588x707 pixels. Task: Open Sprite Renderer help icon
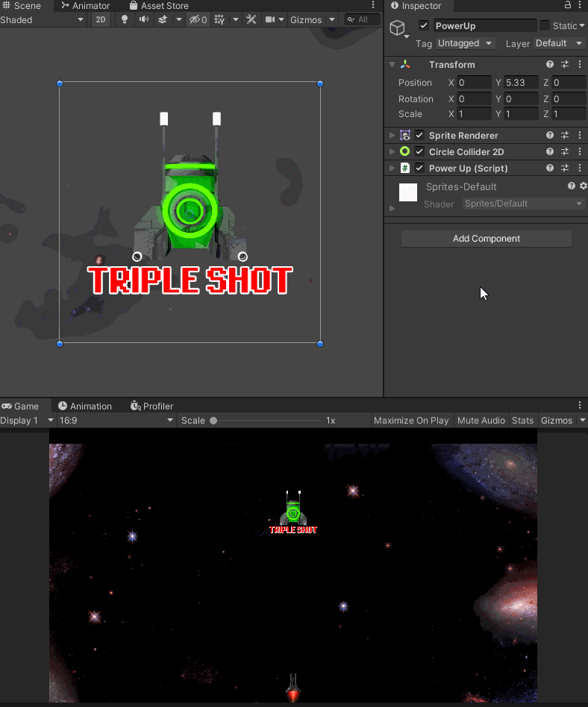[x=550, y=135]
